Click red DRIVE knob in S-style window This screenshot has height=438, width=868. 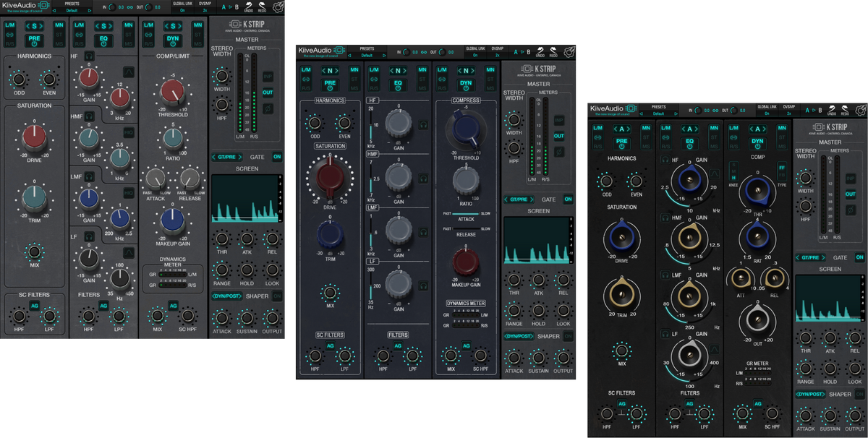[34, 136]
